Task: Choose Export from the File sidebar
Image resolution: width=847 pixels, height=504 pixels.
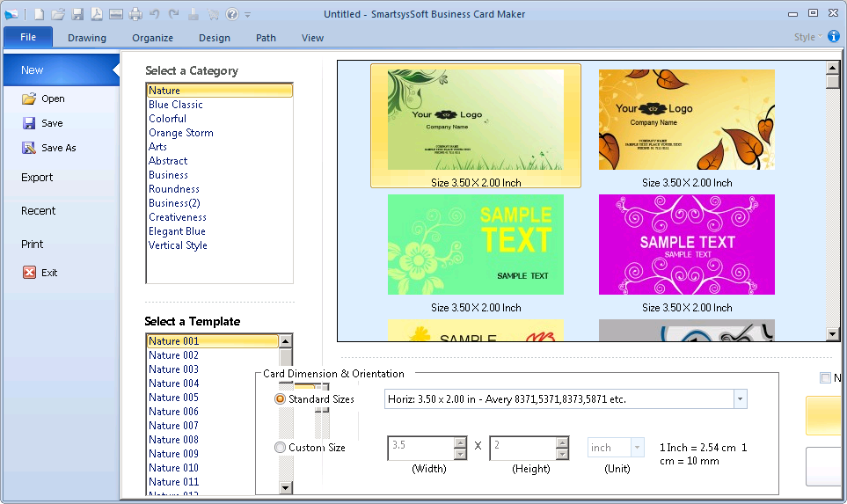Action: (37, 178)
